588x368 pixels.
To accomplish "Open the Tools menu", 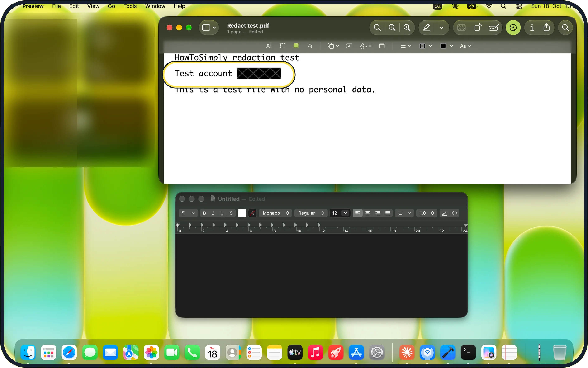I will 130,6.
